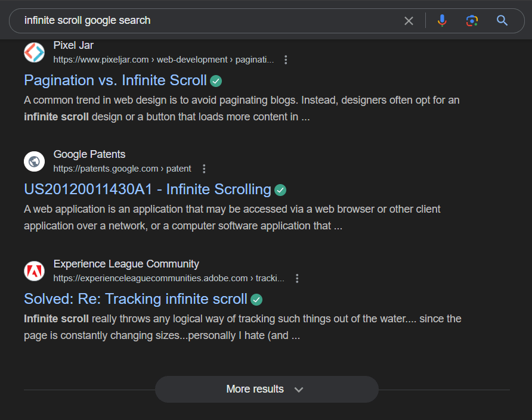Viewport: 532px width, 420px height.
Task: Open the three-dot menu for Pixel Jar result
Action: pyautogui.click(x=286, y=60)
